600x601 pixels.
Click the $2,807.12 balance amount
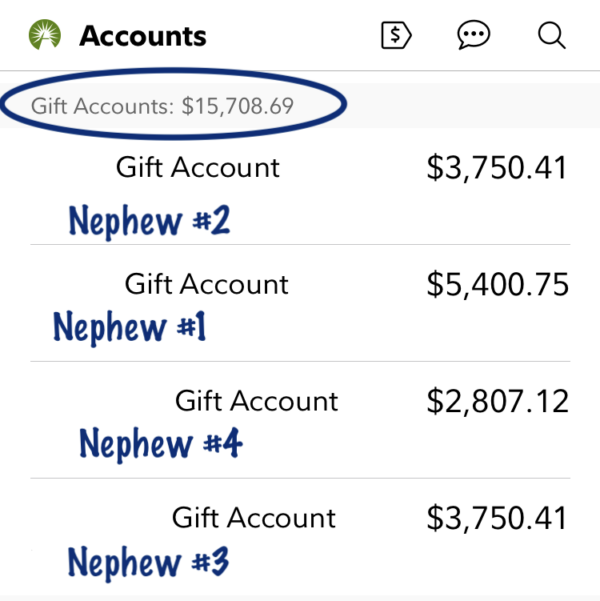(497, 401)
